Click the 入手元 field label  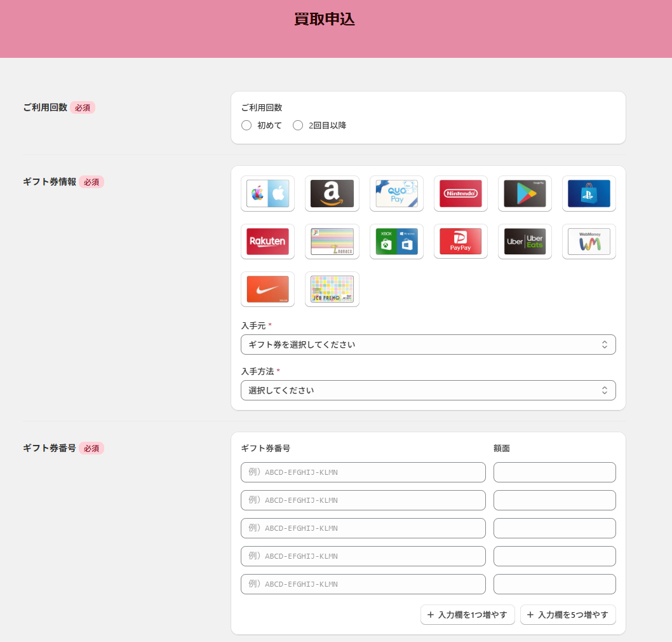pos(253,326)
